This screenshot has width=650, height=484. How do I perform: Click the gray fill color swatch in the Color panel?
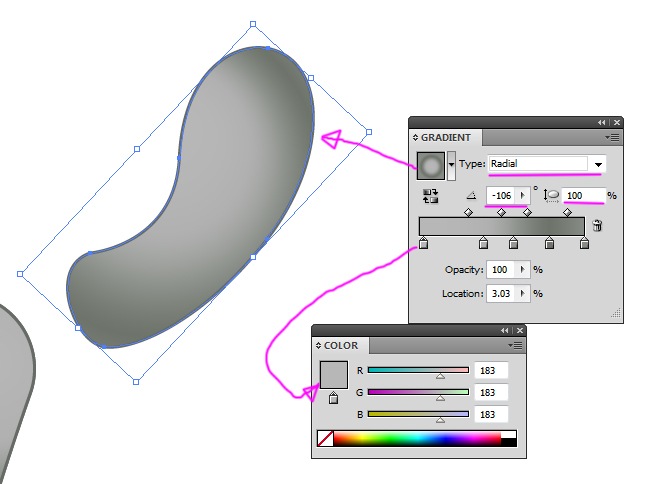click(x=334, y=375)
